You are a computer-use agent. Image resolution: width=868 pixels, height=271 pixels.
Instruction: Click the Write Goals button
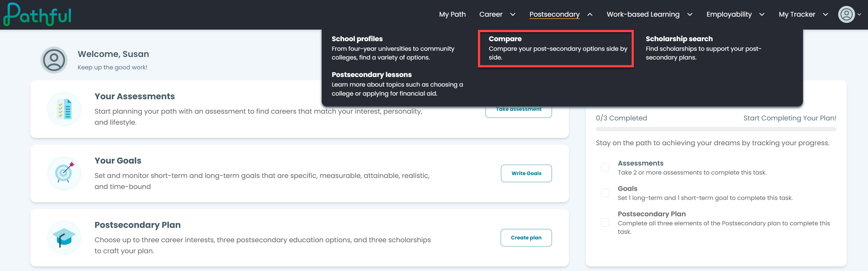coord(526,173)
